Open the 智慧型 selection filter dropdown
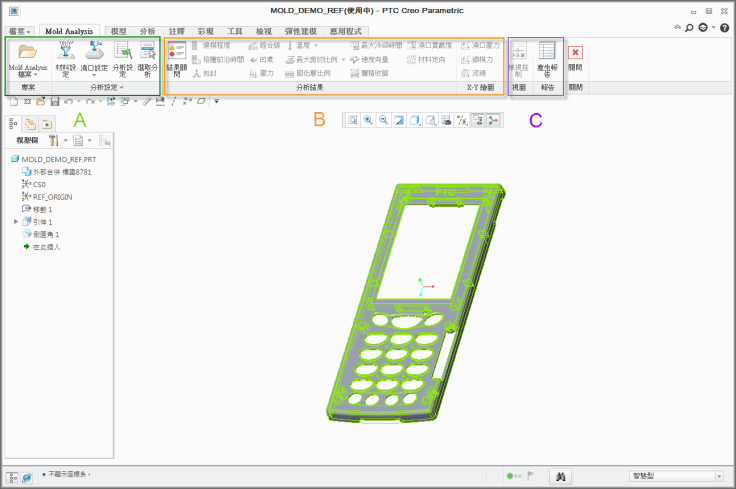Screen dimensions: 736x489 pyautogui.click(x=677, y=476)
